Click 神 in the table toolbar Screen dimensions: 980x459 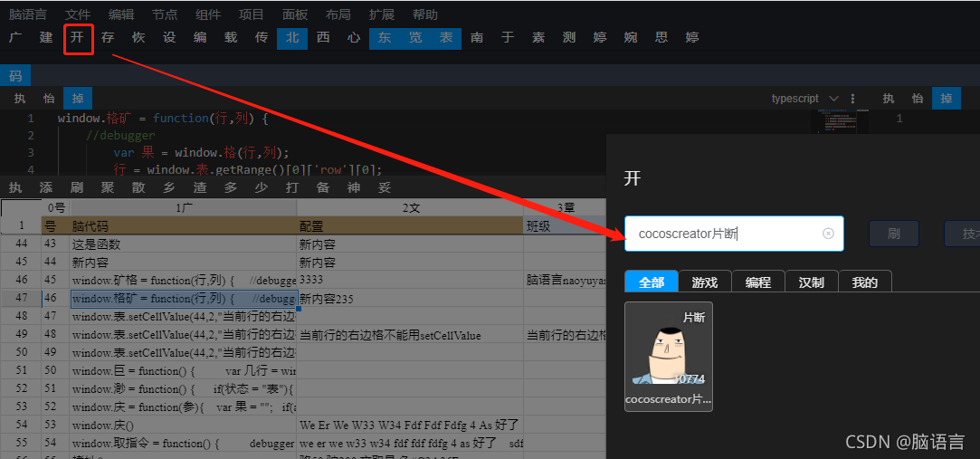354,187
